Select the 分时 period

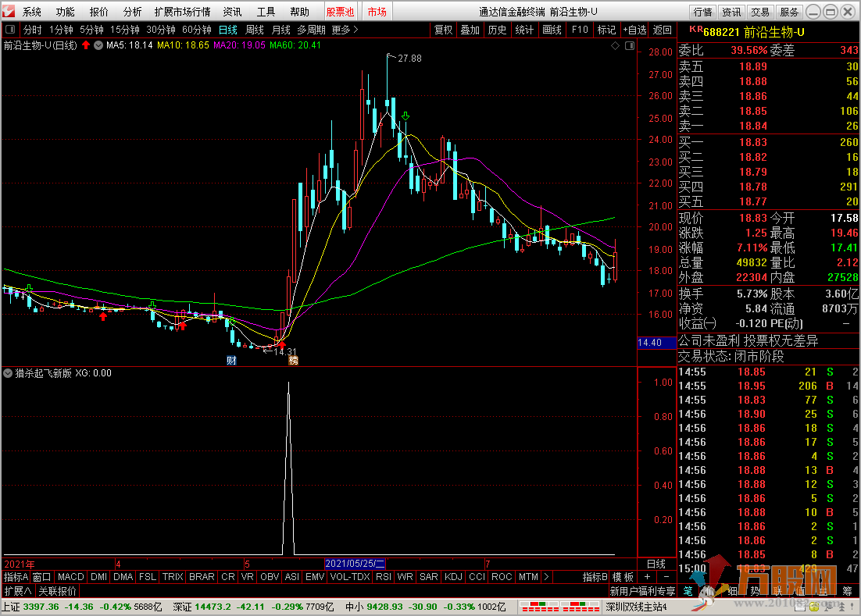[x=32, y=30]
